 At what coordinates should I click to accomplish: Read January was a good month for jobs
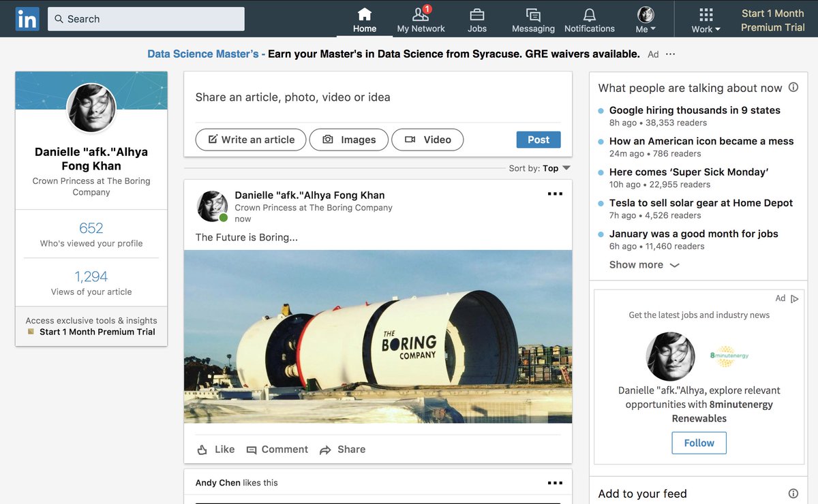click(693, 234)
